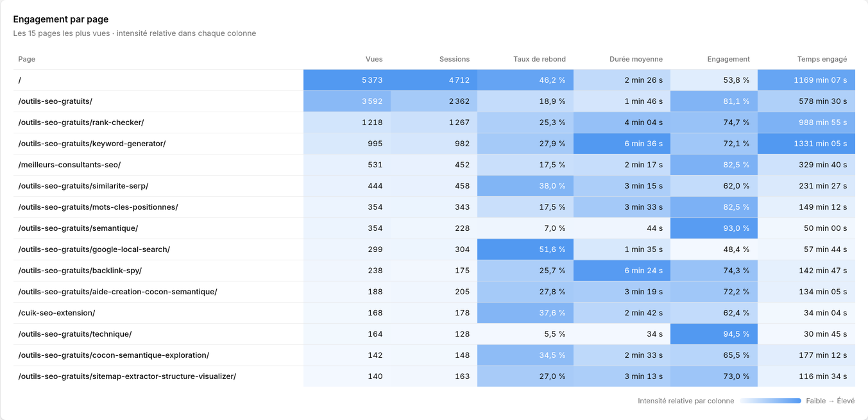Click the 177 min 12 s cell
Screen dimensions: 868x420
[x=806, y=355]
